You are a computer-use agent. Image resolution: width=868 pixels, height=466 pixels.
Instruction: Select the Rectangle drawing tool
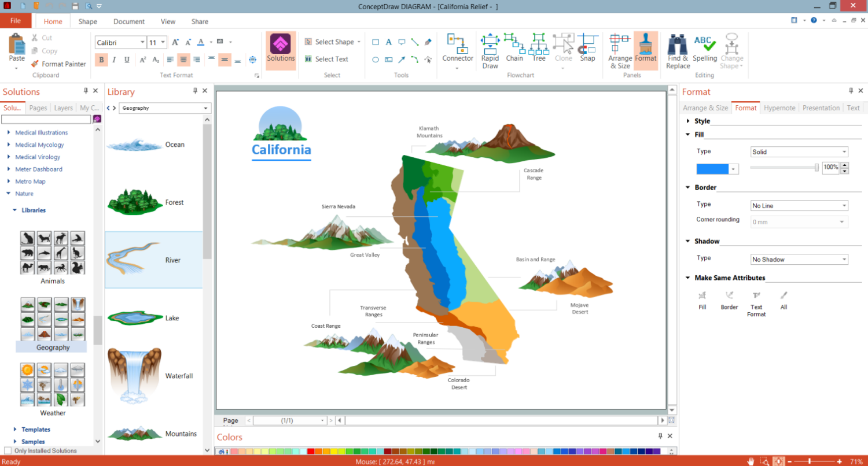click(x=376, y=42)
